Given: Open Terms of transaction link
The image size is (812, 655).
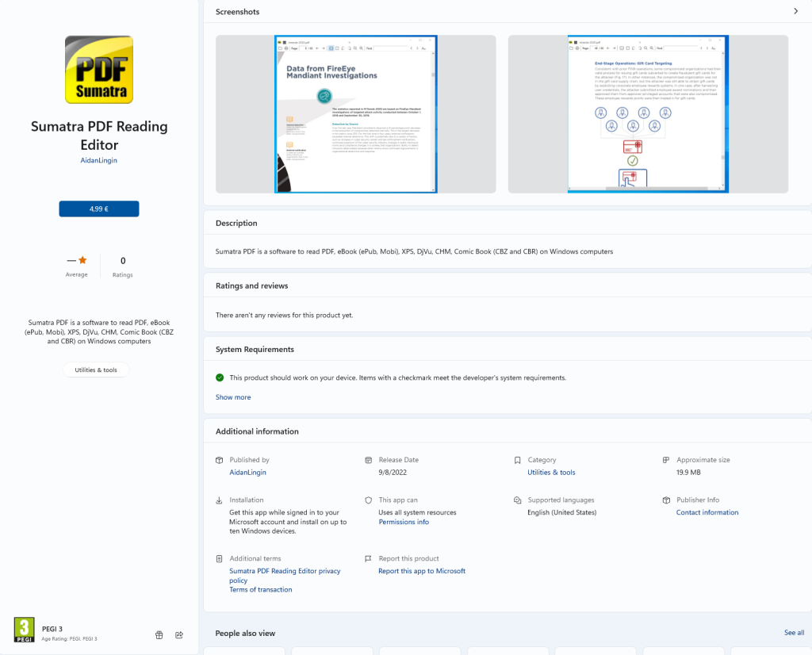Looking at the screenshot, I should [260, 589].
